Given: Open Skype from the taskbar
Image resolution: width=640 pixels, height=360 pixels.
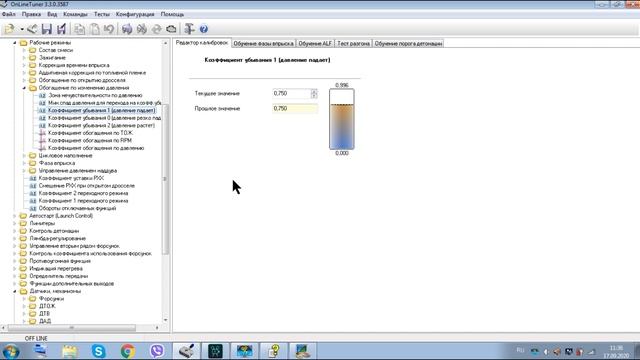Looking at the screenshot, I should pos(98,351).
